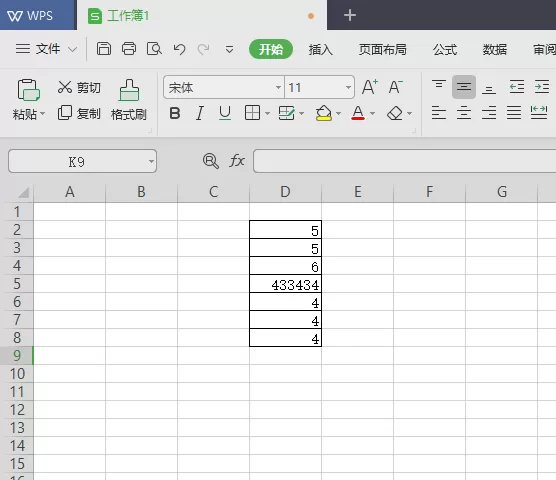Image resolution: width=556 pixels, height=480 pixels.
Task: Justify text alignment icon
Action: click(514, 113)
